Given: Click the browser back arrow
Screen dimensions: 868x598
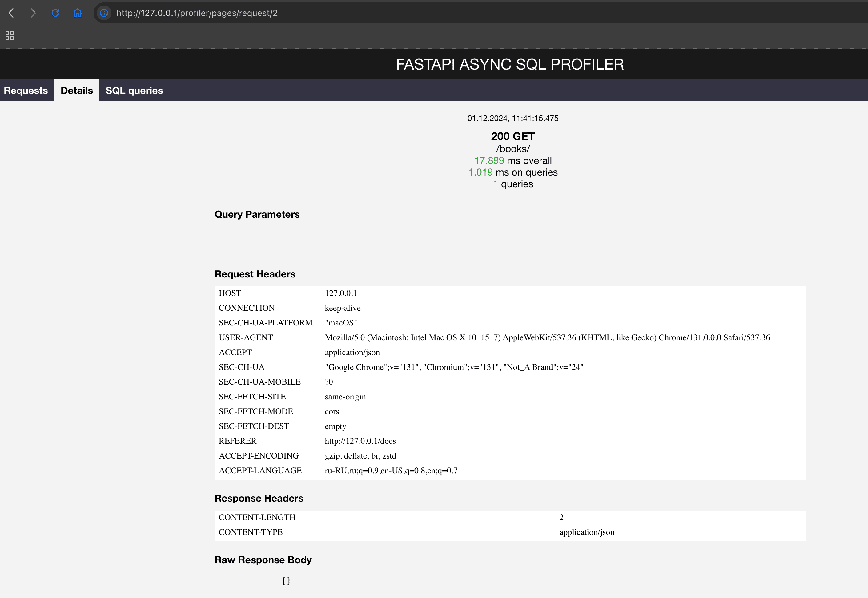Looking at the screenshot, I should [11, 13].
